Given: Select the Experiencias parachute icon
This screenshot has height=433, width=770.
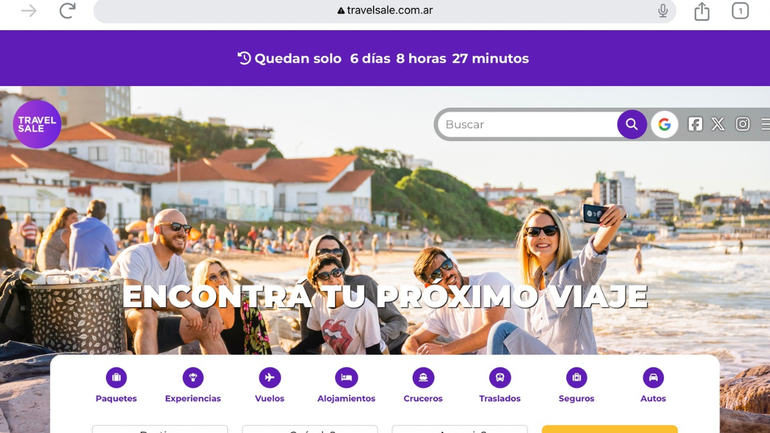Looking at the screenshot, I should [x=193, y=378].
